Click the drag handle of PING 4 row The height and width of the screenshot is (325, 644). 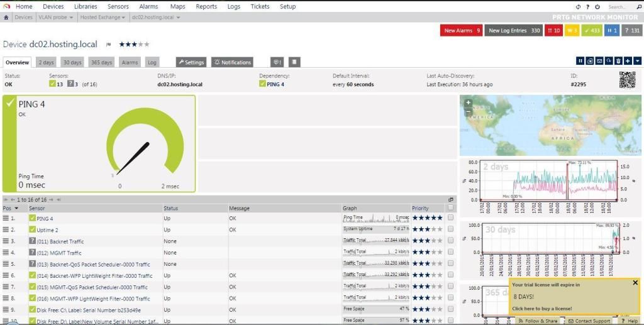click(x=6, y=218)
